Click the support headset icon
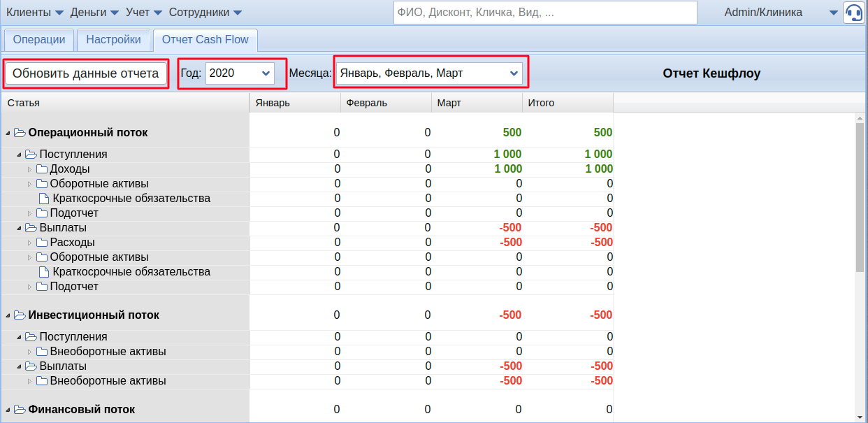The width and height of the screenshot is (868, 423). tap(853, 13)
